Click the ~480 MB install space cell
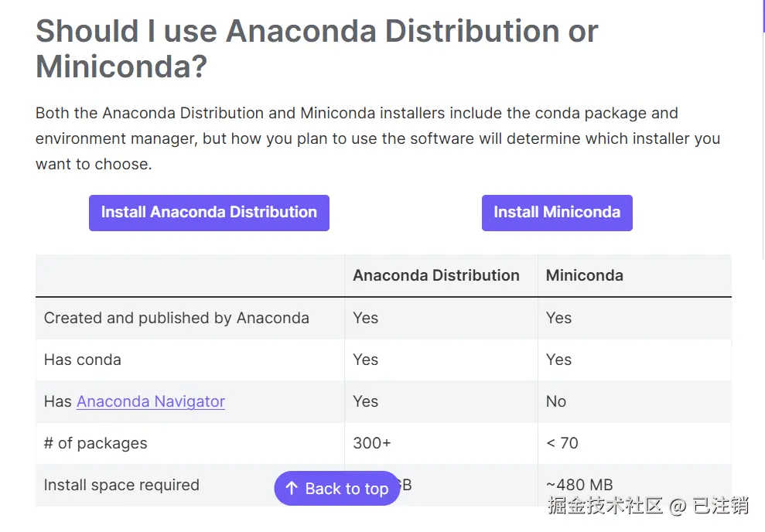765x532 pixels. pyautogui.click(x=579, y=485)
